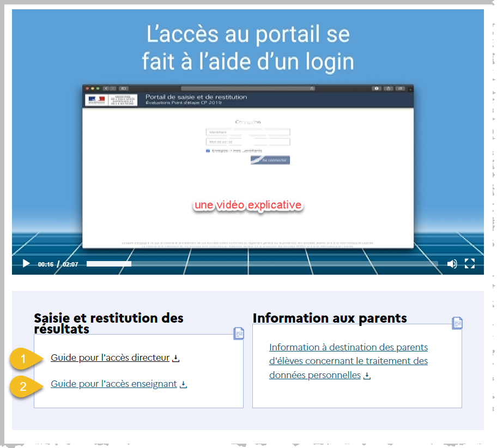
Task: Click document icon on Saisie et restitution box
Action: click(x=239, y=334)
